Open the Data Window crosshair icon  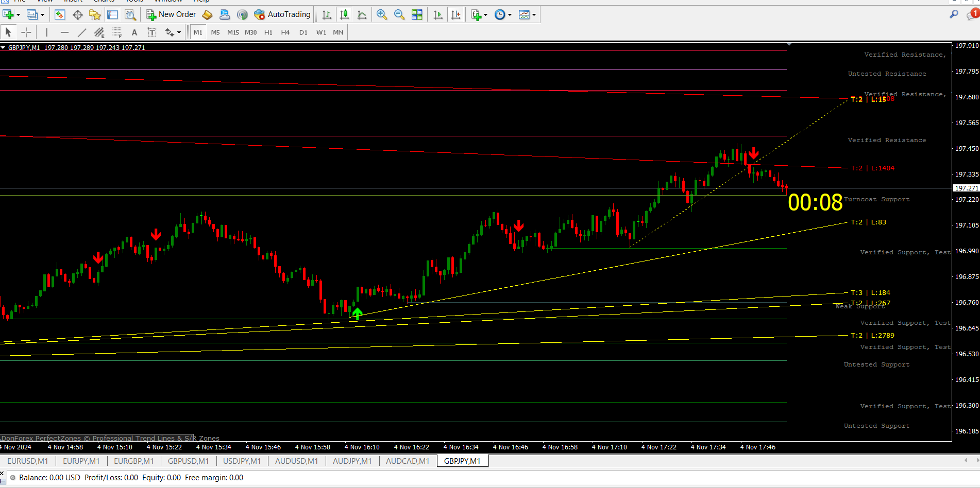coord(77,14)
